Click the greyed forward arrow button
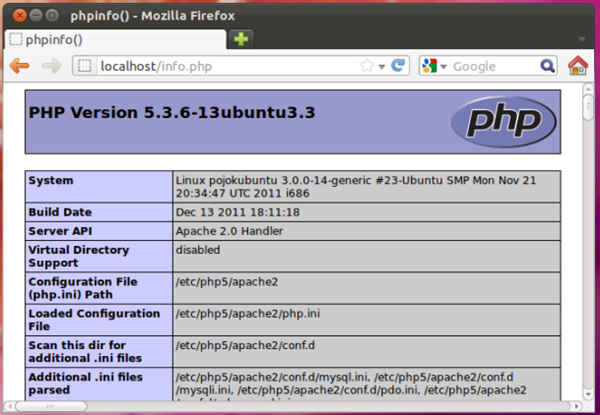The height and width of the screenshot is (415, 600). tap(51, 66)
